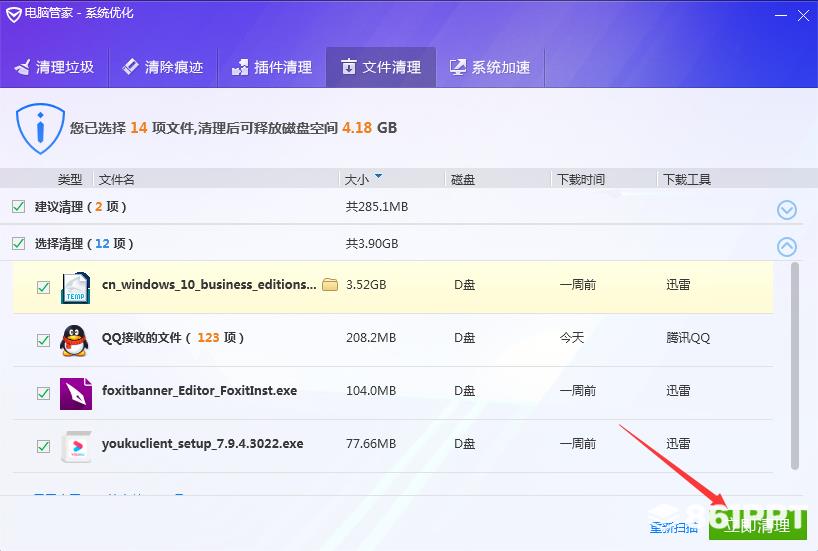Close the 电脑管家 window

coord(803,16)
